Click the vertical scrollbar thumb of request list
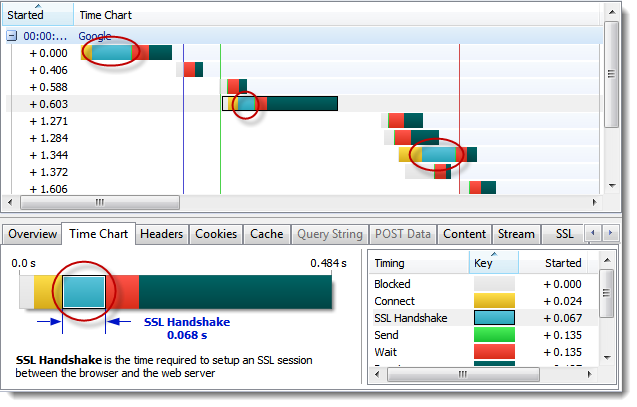Screen dimensions: 637x407 [x=612, y=74]
